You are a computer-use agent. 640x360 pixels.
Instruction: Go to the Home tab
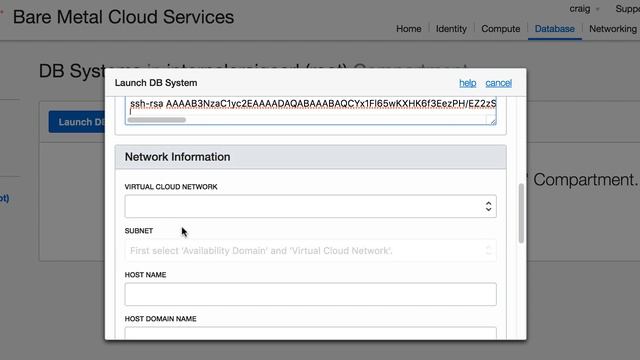point(409,29)
